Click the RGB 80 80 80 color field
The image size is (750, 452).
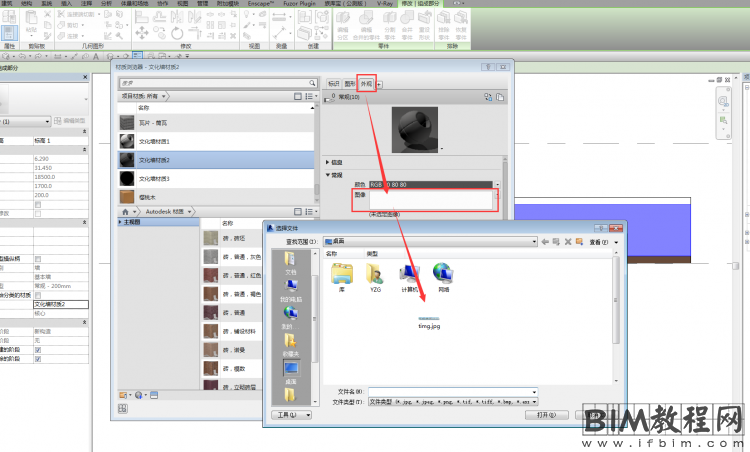(x=431, y=185)
